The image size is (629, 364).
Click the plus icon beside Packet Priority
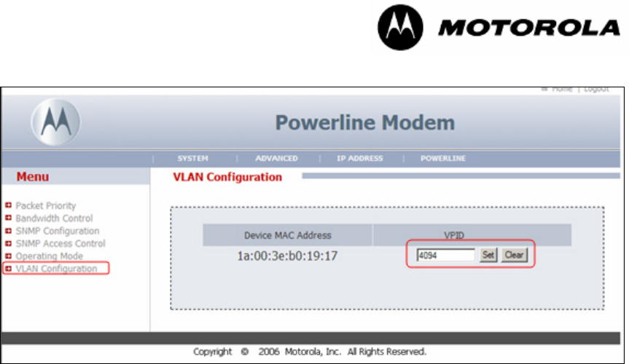click(9, 205)
